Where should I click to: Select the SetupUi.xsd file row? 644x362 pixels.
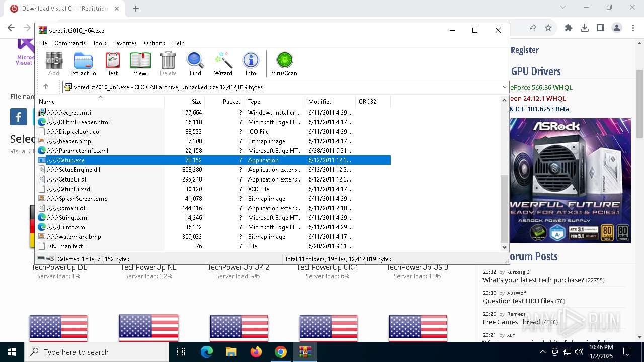click(214, 189)
